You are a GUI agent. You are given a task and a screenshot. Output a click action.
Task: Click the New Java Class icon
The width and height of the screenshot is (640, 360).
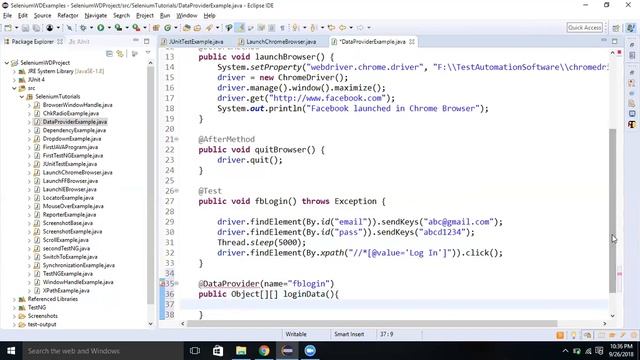[x=167, y=28]
